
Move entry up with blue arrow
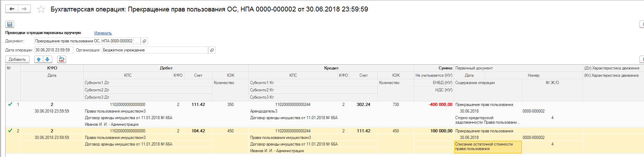coord(39,59)
